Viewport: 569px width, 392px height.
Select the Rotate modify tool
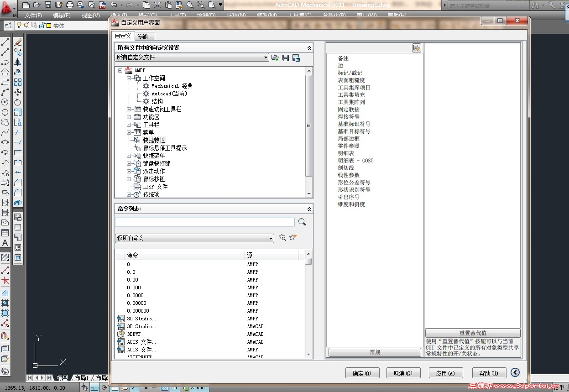pos(18,102)
